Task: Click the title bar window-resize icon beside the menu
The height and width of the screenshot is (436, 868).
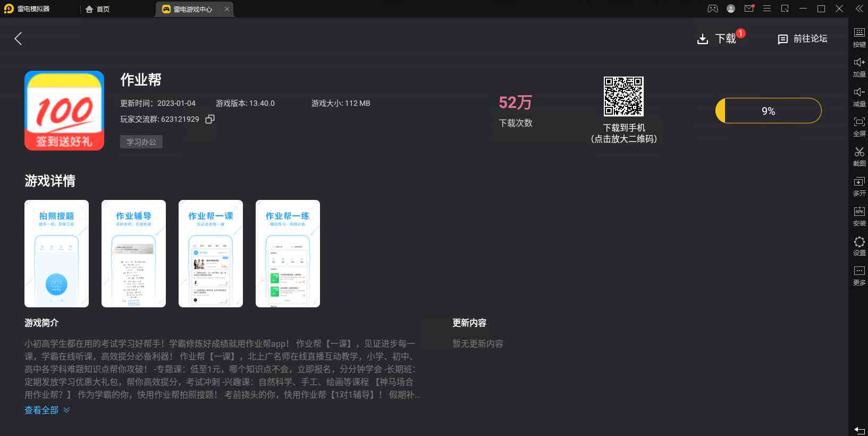Action: (785, 9)
